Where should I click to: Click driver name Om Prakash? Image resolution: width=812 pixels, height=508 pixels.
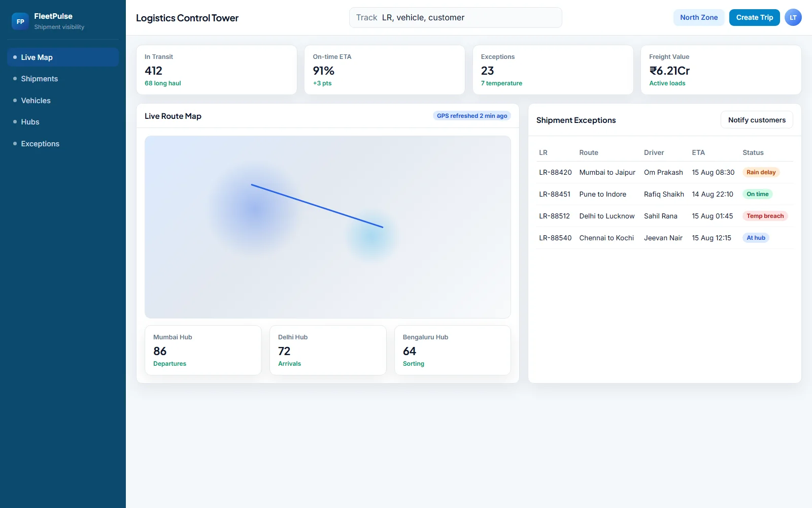(x=663, y=172)
